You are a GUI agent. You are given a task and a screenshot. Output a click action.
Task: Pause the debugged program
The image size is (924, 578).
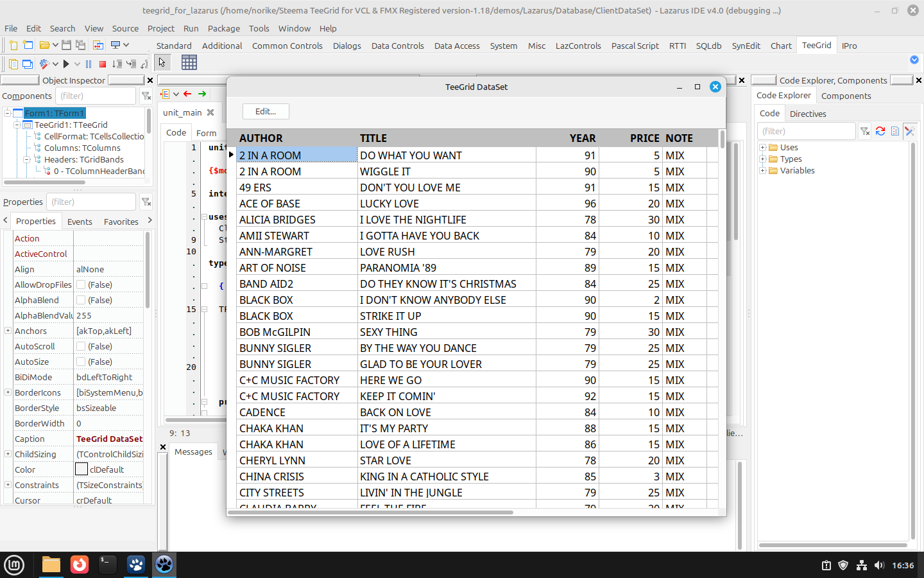click(x=89, y=64)
